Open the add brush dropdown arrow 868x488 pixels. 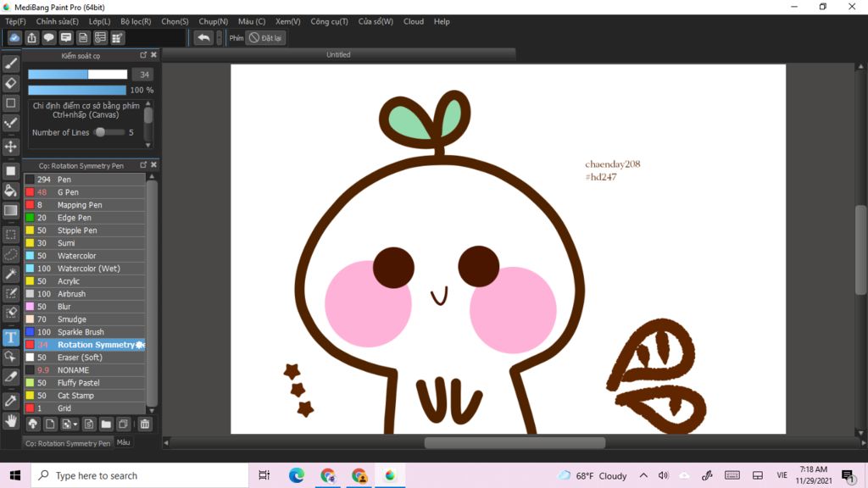click(x=75, y=424)
